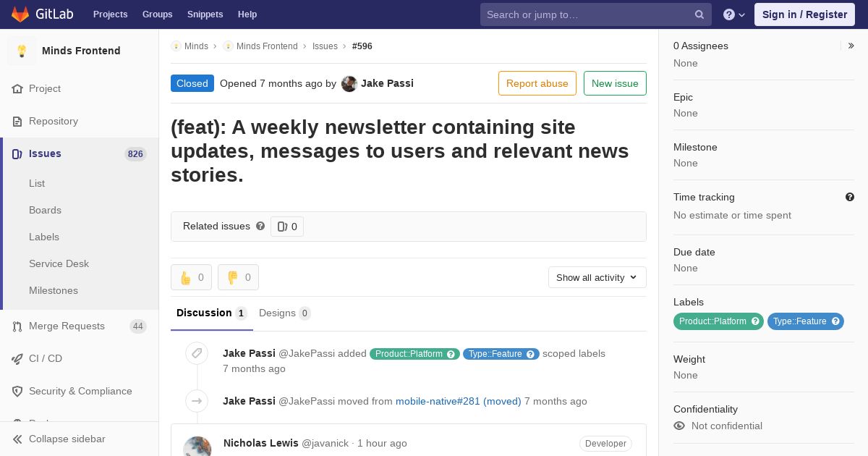
Task: Click the Project house icon
Action: [x=17, y=88]
